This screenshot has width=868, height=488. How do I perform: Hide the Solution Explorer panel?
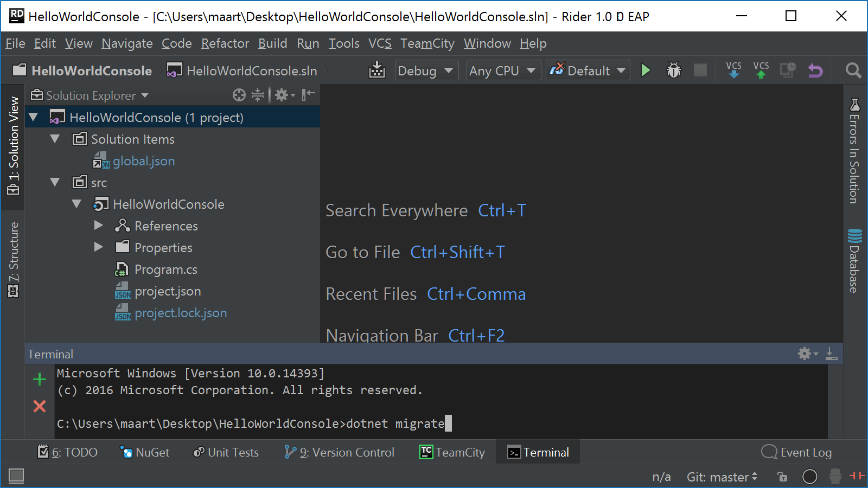(308, 95)
